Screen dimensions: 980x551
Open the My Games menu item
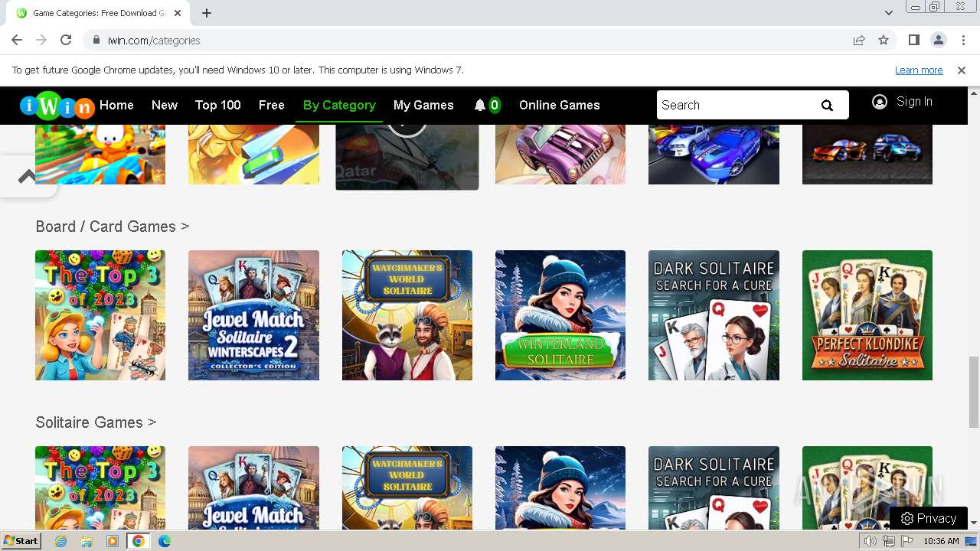(423, 106)
